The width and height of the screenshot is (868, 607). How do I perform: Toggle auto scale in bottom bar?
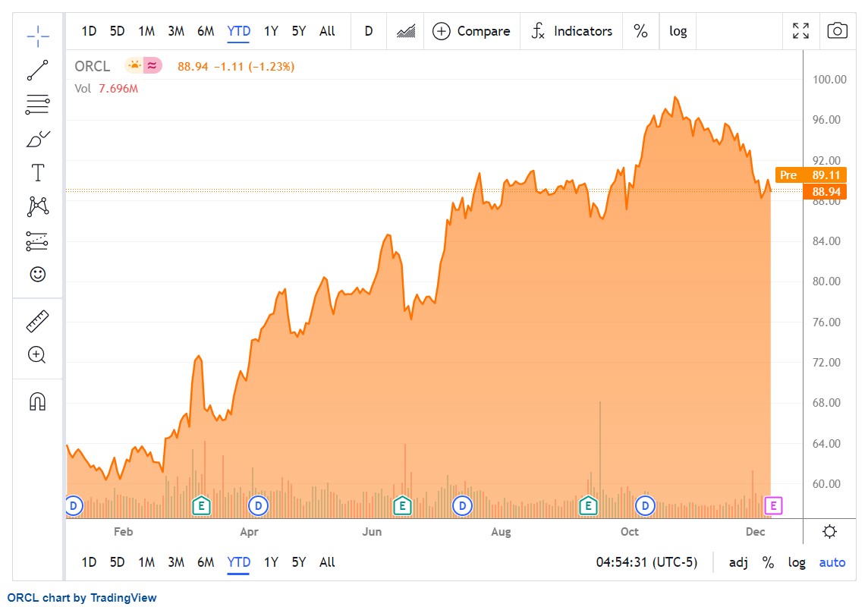coord(832,563)
